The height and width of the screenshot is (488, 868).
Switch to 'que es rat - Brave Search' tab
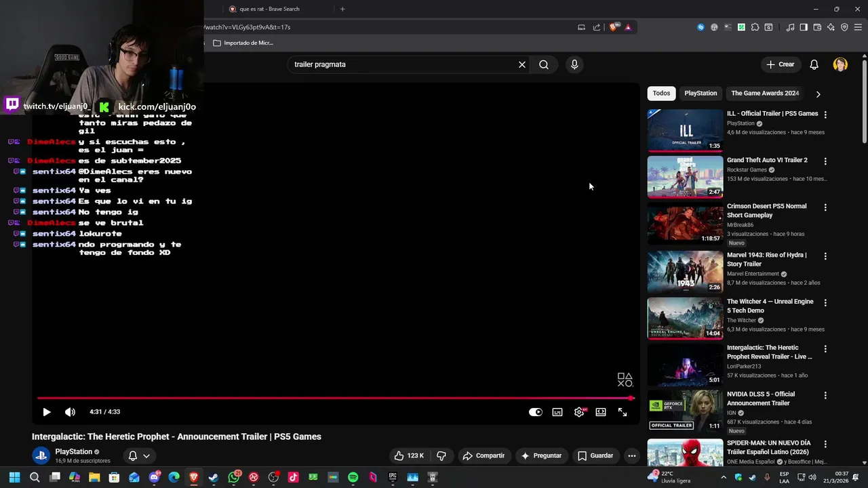click(275, 9)
